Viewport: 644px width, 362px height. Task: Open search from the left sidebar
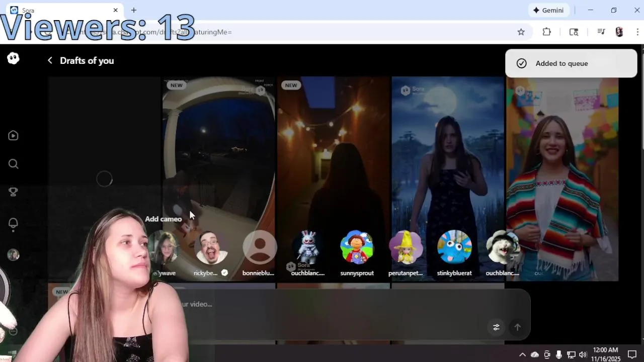pos(14,164)
